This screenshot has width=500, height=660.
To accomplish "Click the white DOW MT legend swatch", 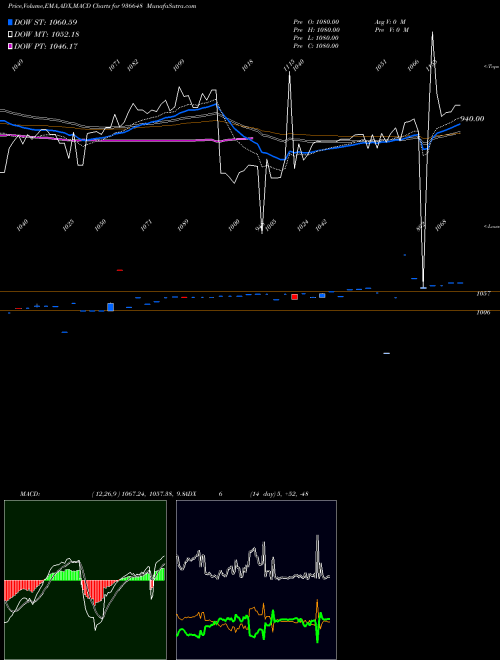I will [x=10, y=35].
